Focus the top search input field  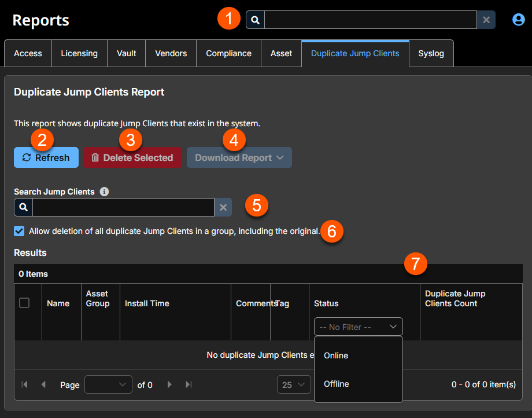pyautogui.click(x=371, y=20)
